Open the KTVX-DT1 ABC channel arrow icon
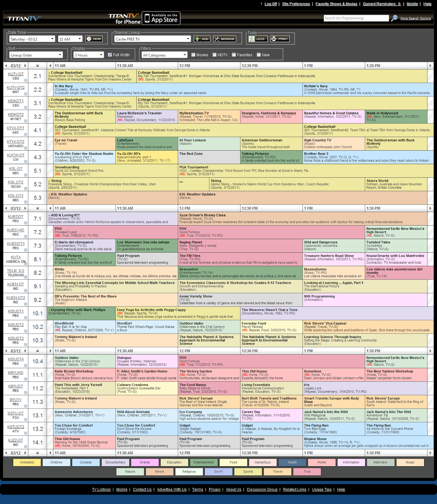Screen dimensions: 437x504 [26, 135]
